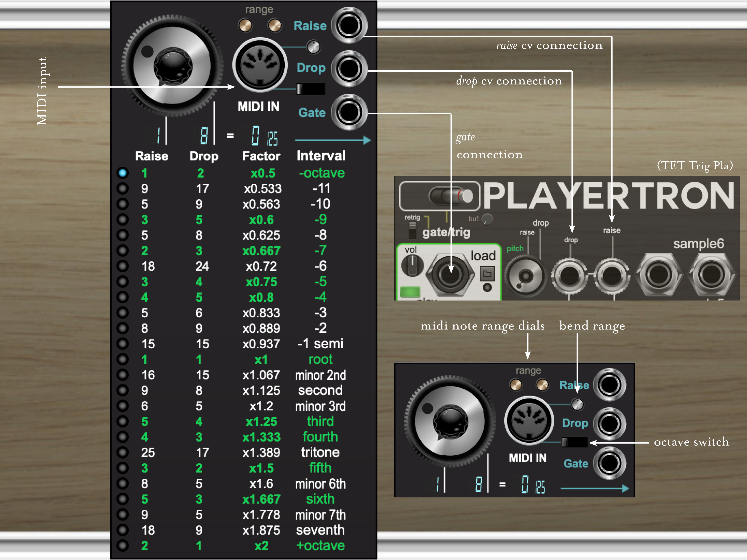Click the Playertron load folder icon
The width and height of the screenshot is (747, 560).
[487, 274]
